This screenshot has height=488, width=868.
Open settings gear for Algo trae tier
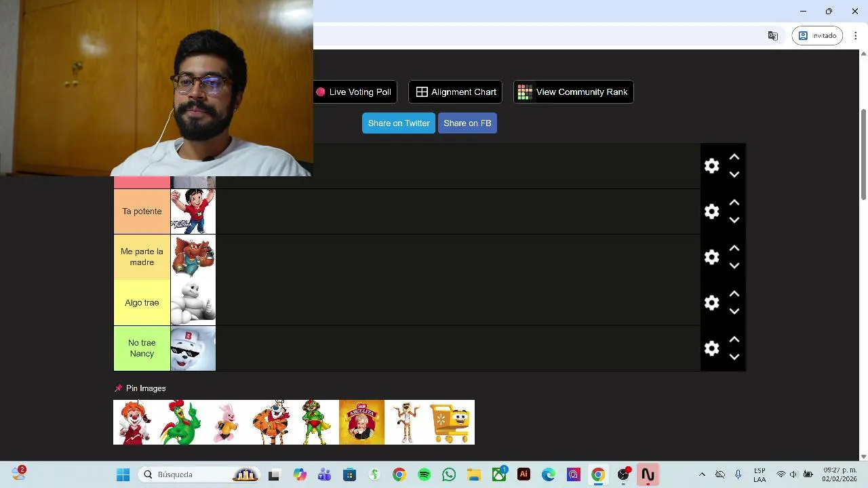click(x=711, y=302)
